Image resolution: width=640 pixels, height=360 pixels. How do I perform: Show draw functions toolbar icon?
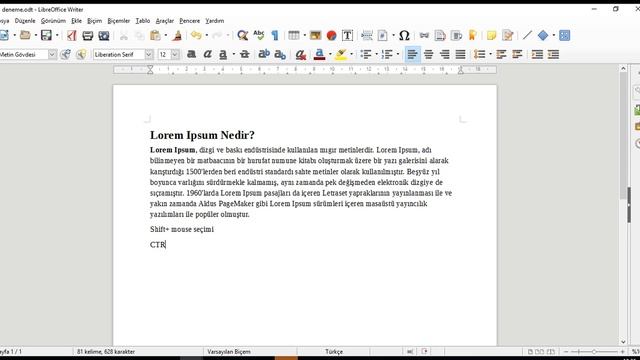(564, 36)
